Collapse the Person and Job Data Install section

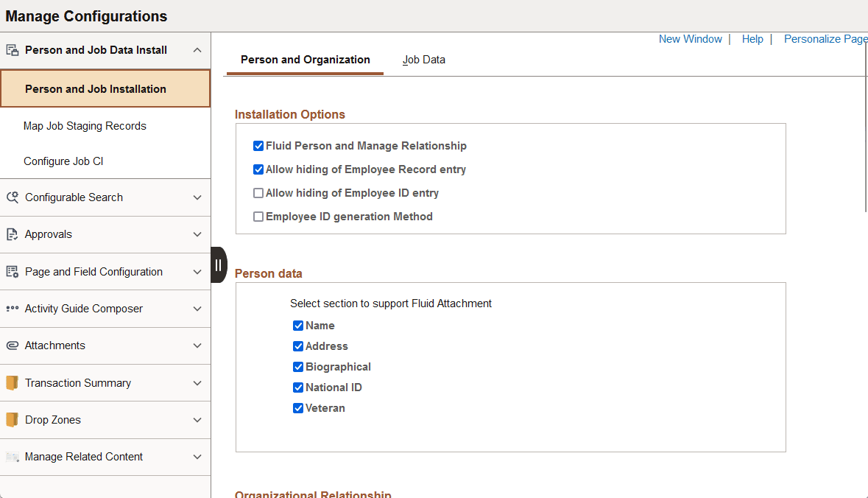(x=197, y=49)
